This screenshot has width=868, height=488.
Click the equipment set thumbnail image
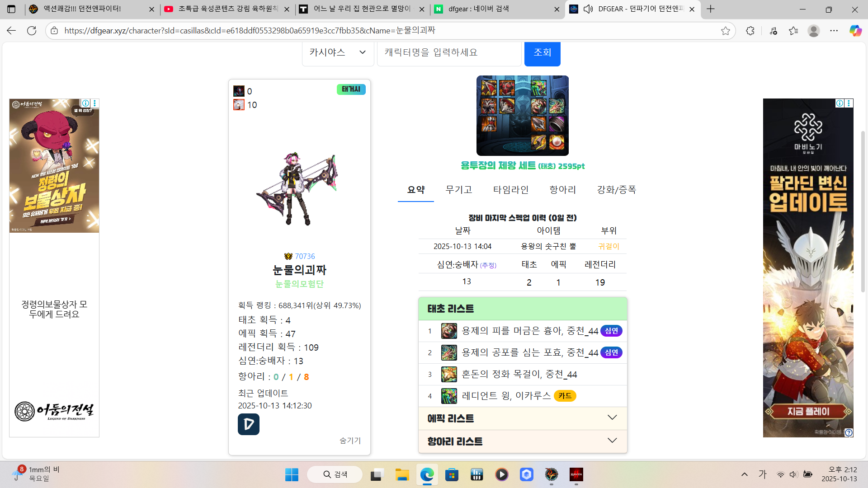(x=522, y=116)
